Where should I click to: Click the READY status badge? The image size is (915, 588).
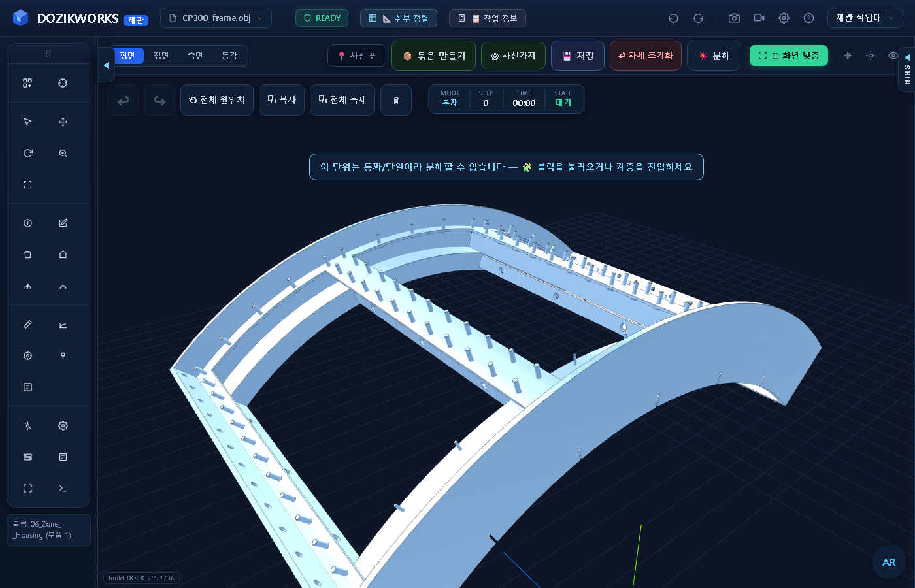point(322,18)
